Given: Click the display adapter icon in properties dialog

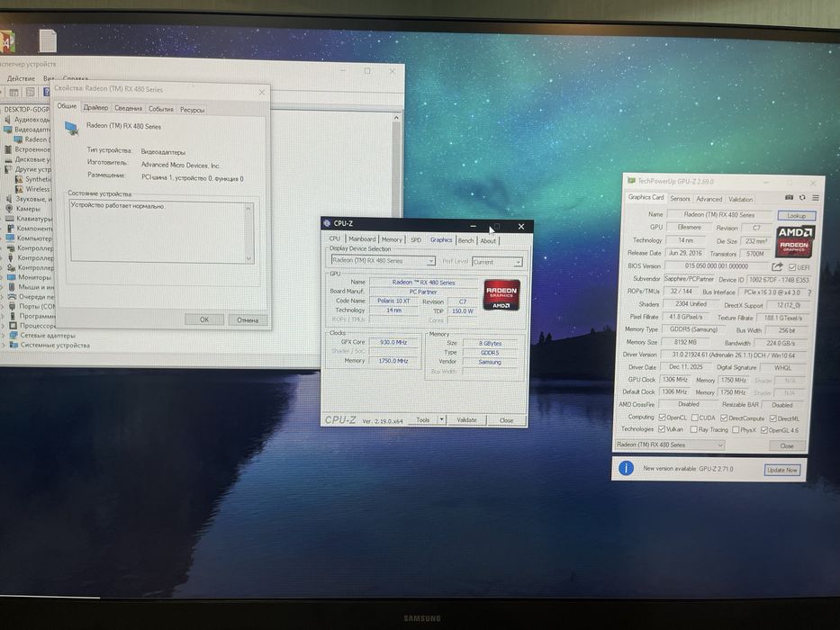Looking at the screenshot, I should tap(71, 128).
